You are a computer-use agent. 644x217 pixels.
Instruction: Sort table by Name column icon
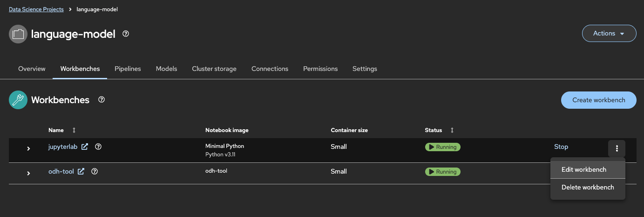click(74, 130)
